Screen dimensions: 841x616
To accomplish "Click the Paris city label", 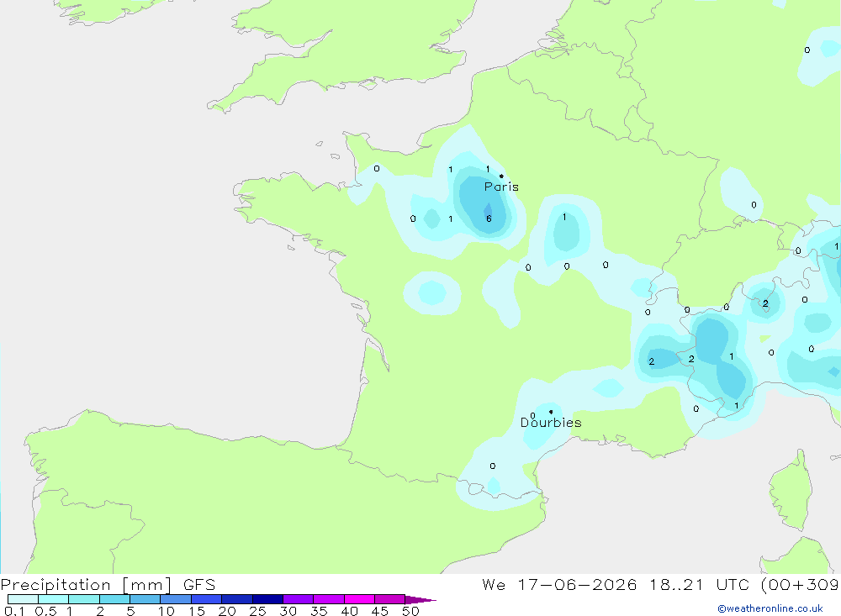I will [x=501, y=187].
